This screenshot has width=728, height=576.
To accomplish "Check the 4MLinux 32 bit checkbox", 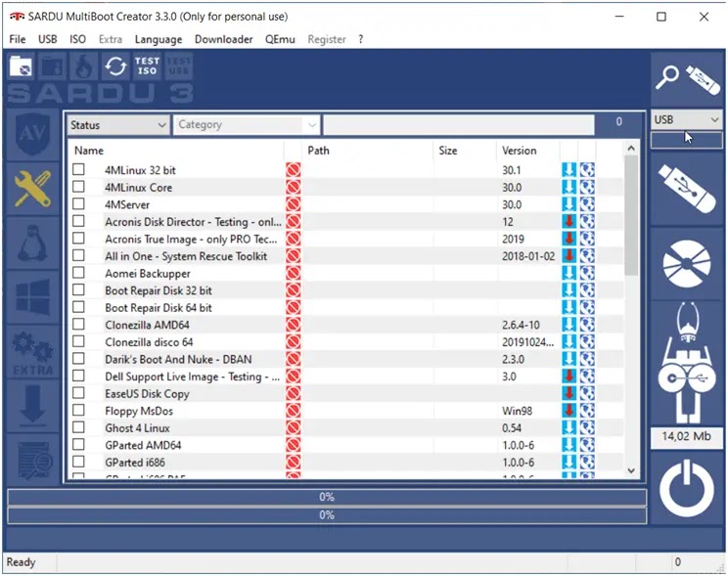I will coord(78,169).
